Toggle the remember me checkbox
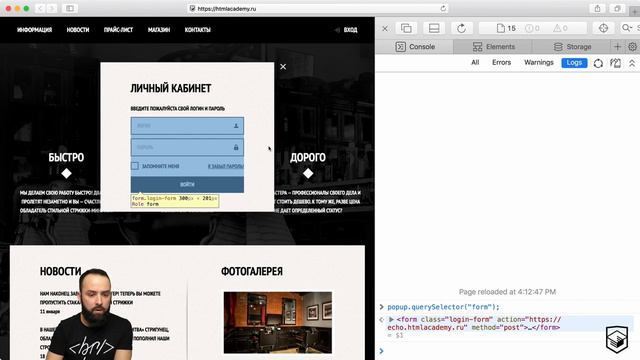 point(135,166)
